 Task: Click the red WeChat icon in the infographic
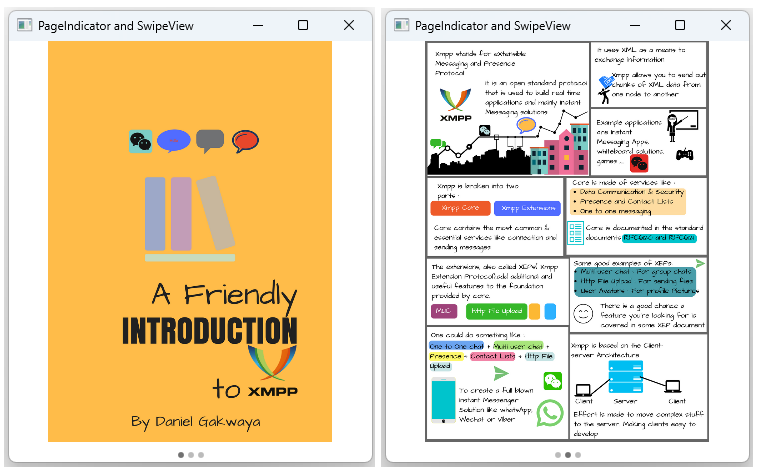[639, 164]
